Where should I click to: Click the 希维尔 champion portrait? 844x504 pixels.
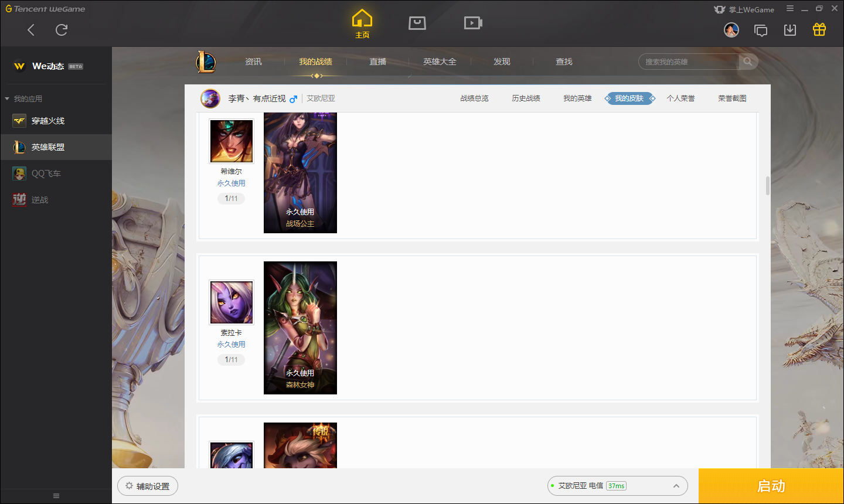pos(232,141)
